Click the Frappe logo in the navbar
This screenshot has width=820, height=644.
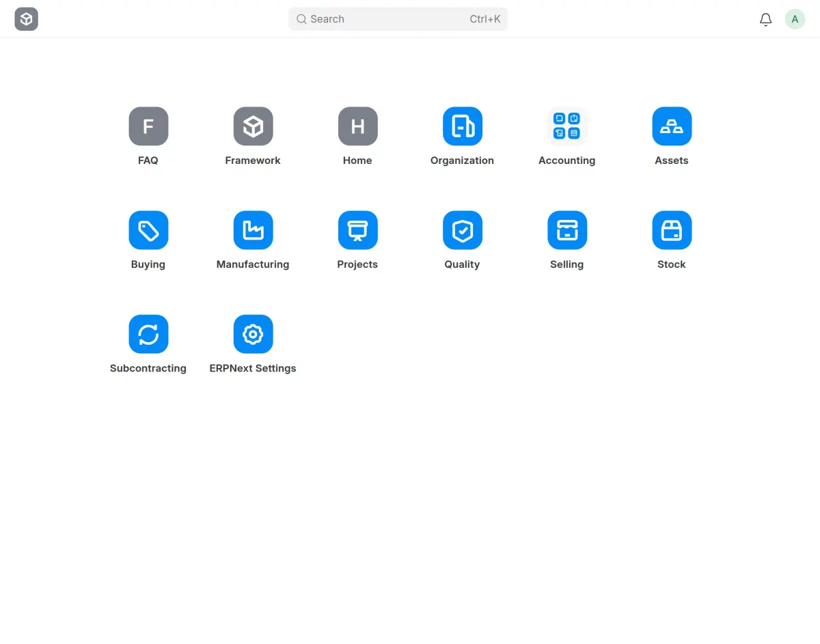(26, 19)
